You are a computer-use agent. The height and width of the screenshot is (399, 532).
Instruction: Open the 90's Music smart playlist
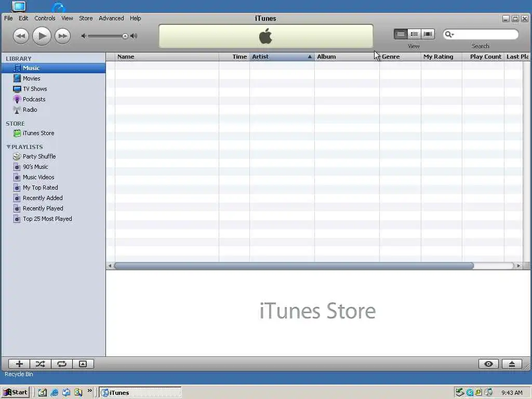click(x=54, y=167)
